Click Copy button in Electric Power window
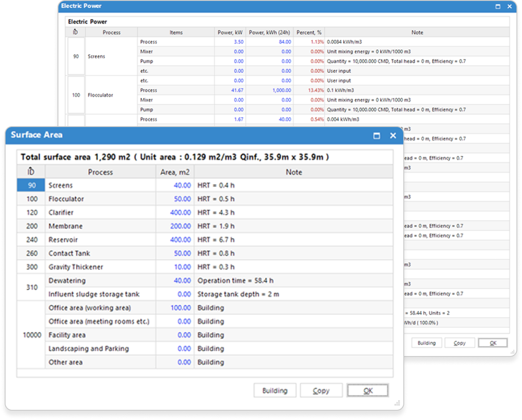 coord(459,343)
